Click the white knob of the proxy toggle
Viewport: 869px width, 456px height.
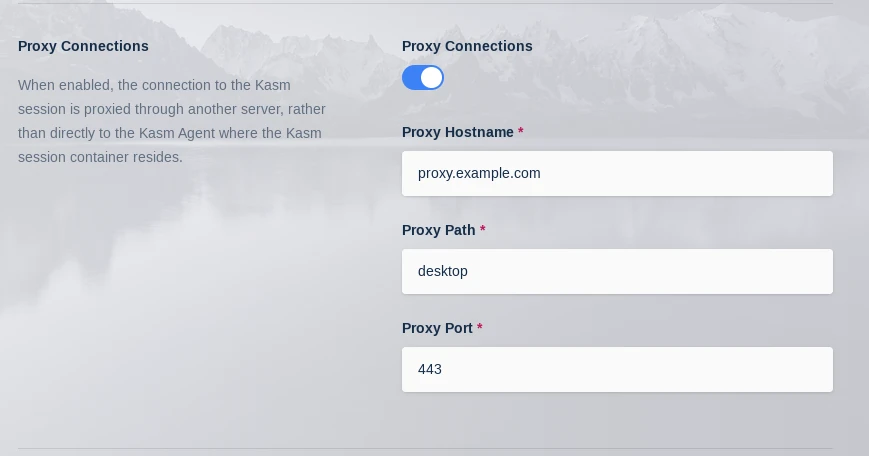[432, 78]
